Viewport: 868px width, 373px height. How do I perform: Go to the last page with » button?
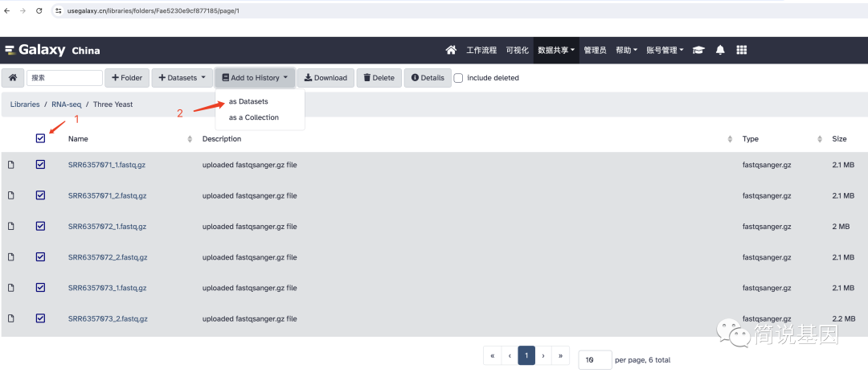click(x=561, y=356)
